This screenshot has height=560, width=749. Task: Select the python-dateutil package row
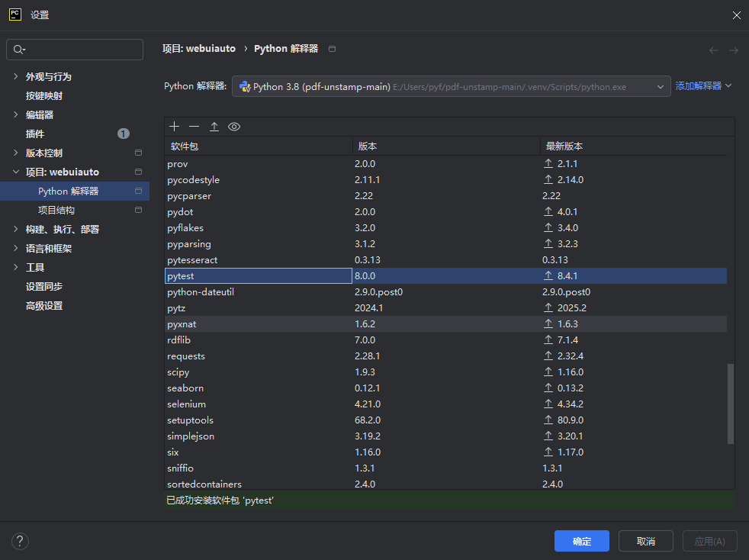(445, 292)
